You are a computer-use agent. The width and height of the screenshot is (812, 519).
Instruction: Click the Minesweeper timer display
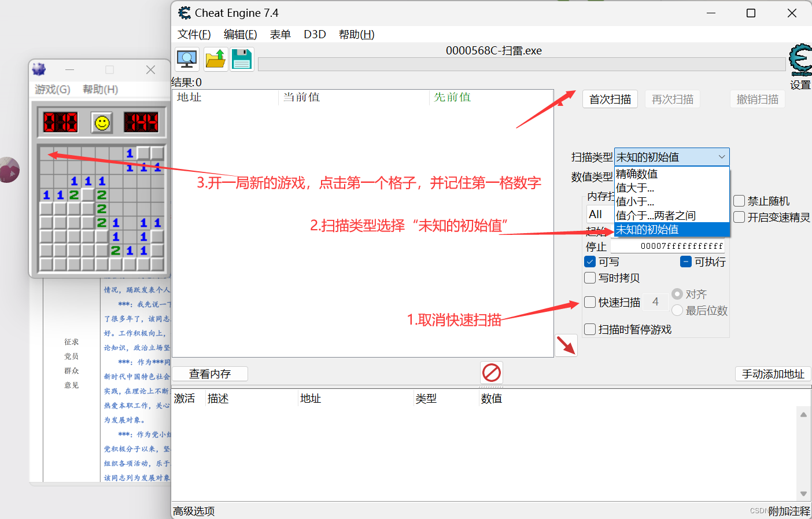[x=141, y=122]
